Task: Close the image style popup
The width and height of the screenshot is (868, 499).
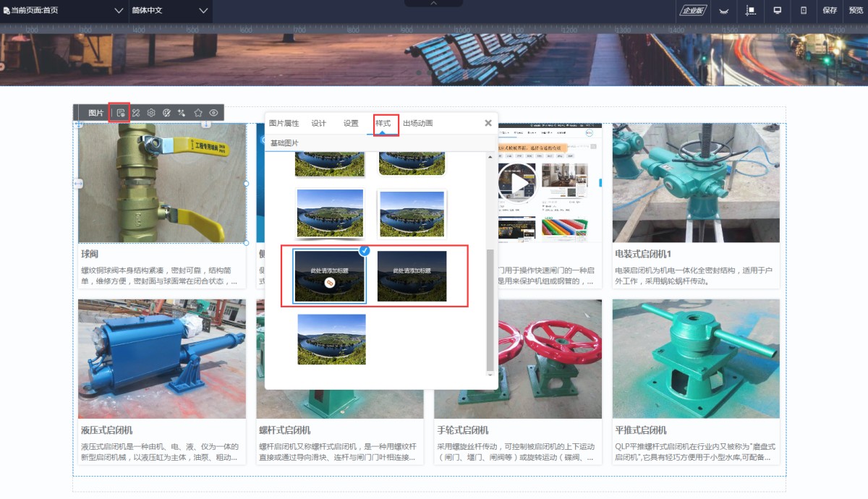Action: coord(488,123)
